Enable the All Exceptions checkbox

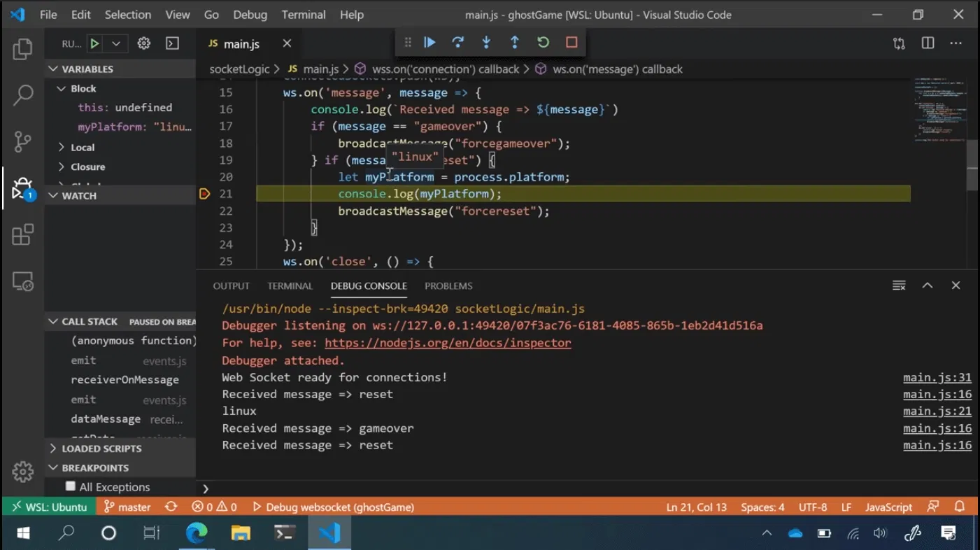point(70,486)
